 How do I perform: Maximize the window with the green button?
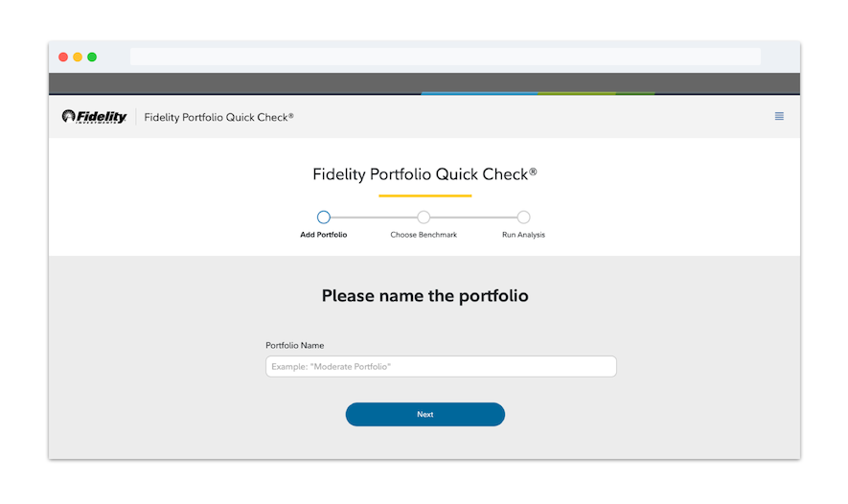(92, 57)
